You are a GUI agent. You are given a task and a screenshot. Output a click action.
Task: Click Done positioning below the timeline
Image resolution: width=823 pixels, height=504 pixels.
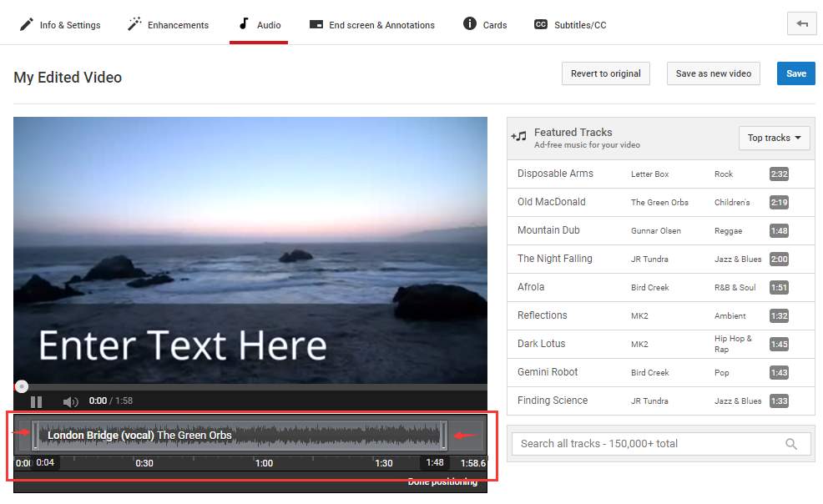point(442,482)
